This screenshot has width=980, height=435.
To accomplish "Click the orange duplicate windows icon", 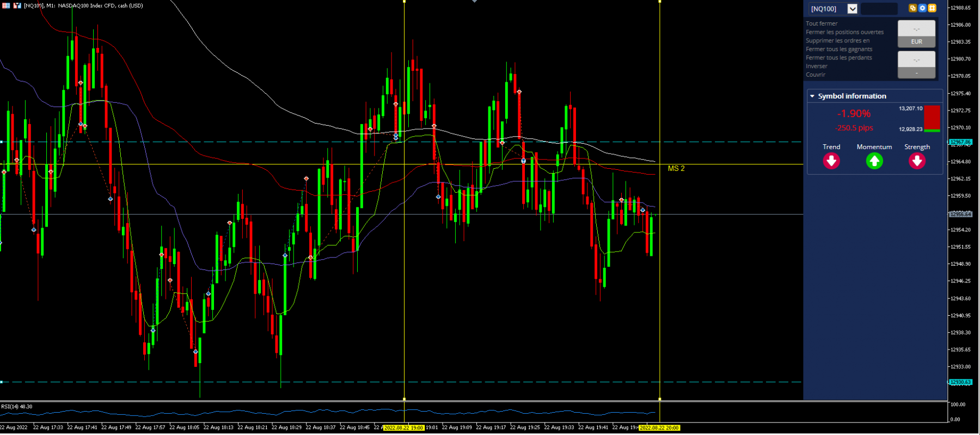I will pos(913,8).
